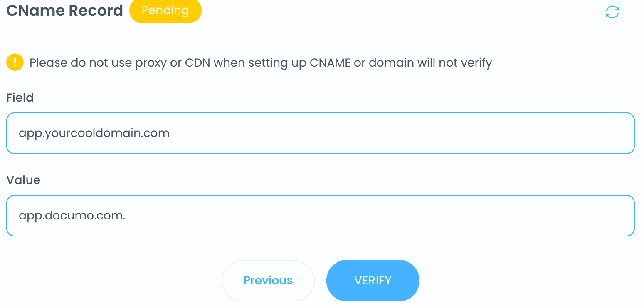Reload the CName record status

click(612, 12)
